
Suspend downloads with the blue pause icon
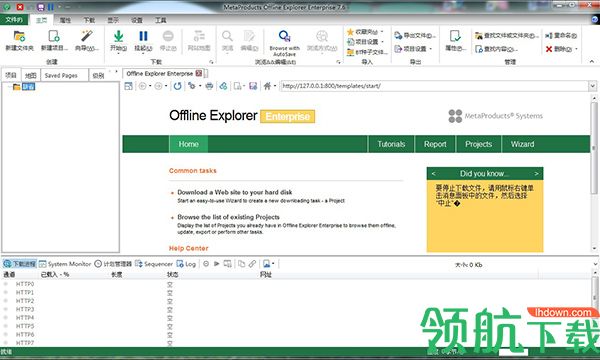tap(143, 36)
